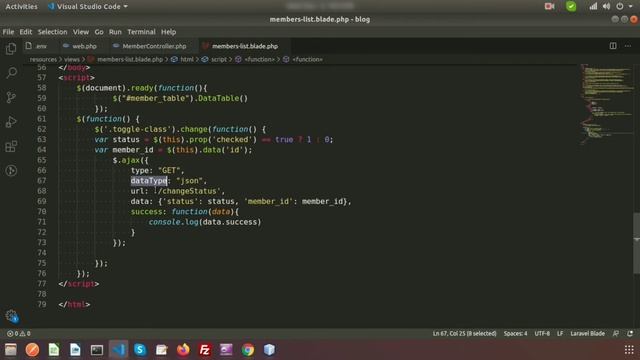Open the feedback icon in status bar
The width and height of the screenshot is (640, 360).
[x=616, y=333]
